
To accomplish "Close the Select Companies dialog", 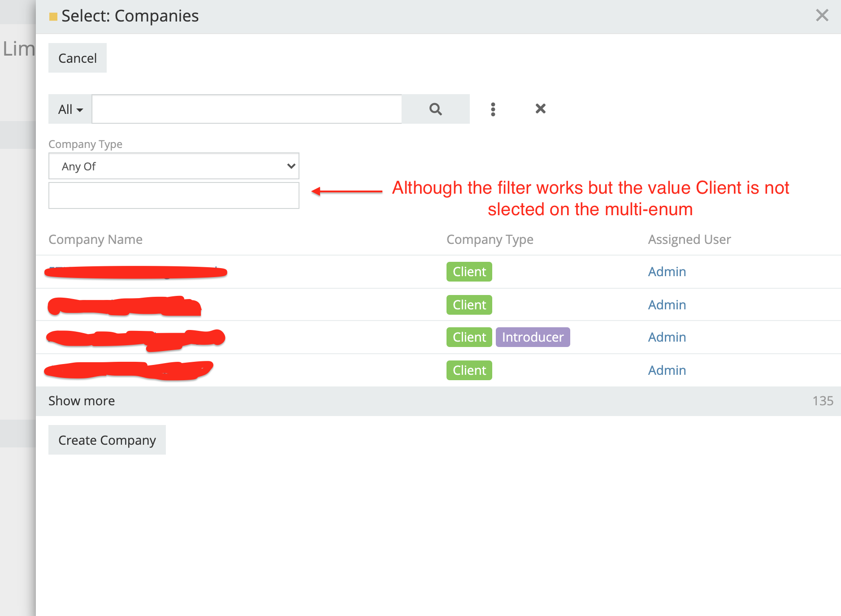I will click(822, 16).
